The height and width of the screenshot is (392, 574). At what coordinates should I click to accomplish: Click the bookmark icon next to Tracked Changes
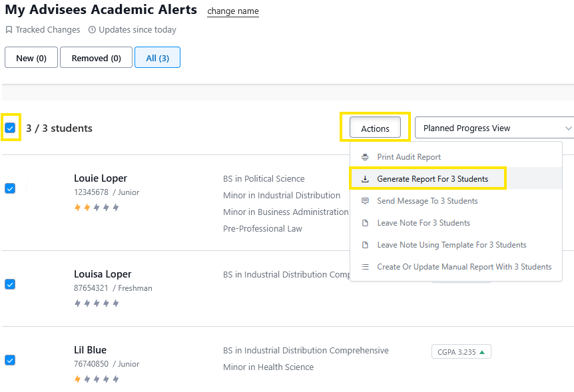tap(9, 30)
